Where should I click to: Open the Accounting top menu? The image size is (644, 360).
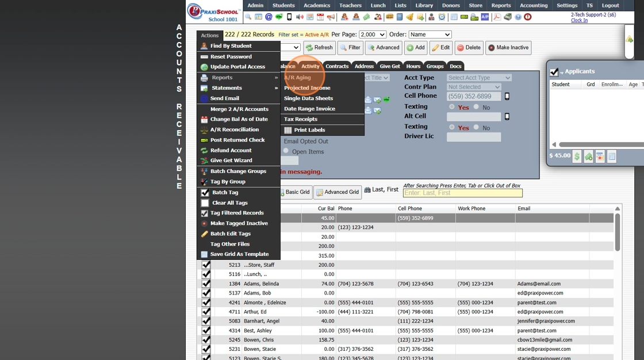pos(534,5)
